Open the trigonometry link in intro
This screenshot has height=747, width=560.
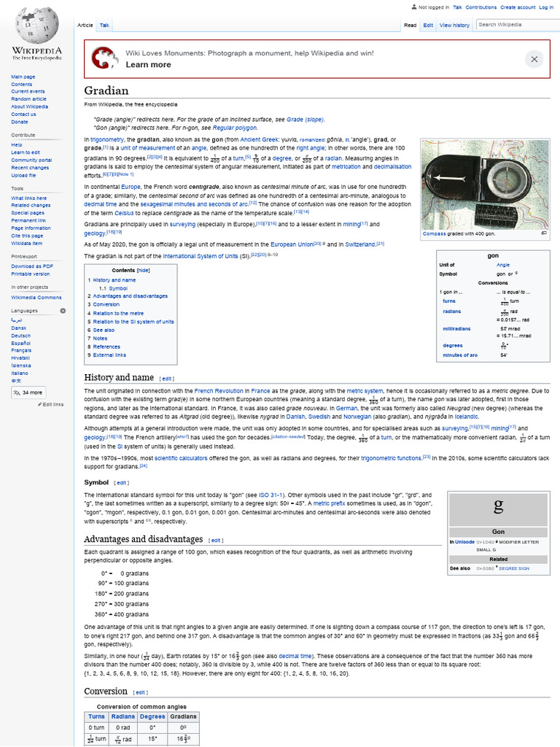(x=107, y=139)
